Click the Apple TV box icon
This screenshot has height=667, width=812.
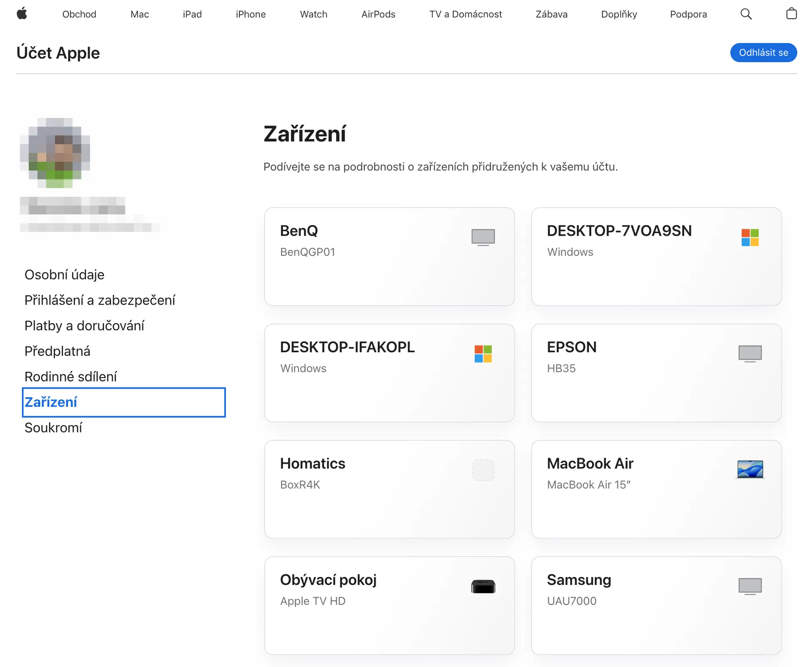pyautogui.click(x=483, y=587)
